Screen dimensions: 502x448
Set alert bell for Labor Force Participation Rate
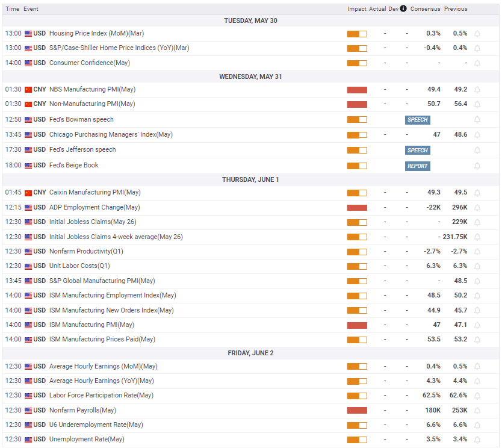click(x=477, y=396)
